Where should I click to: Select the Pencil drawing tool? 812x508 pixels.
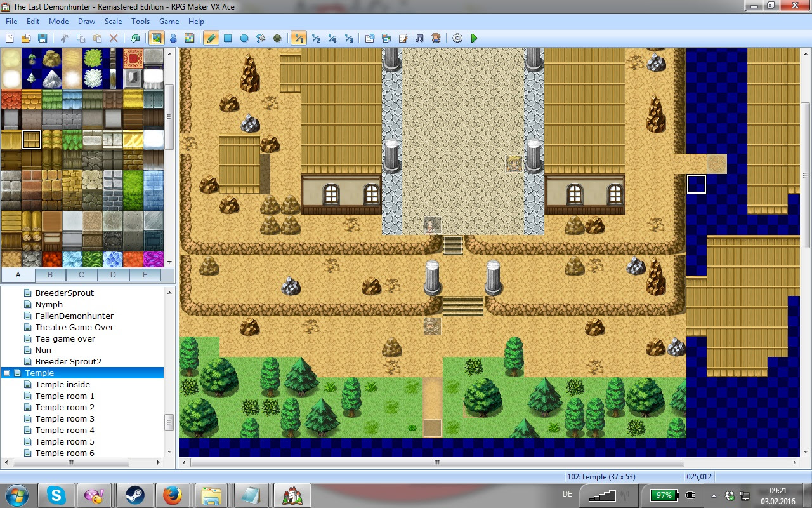(x=211, y=38)
